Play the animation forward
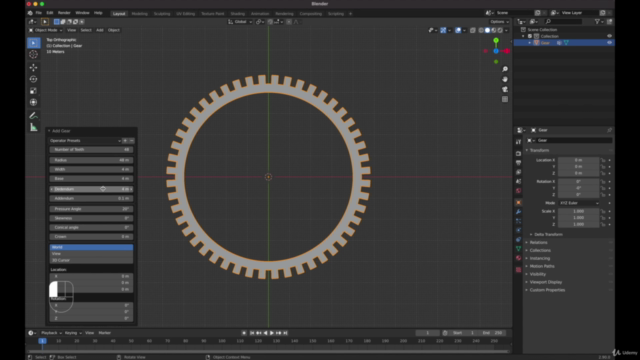640x360 pixels. coord(272,333)
